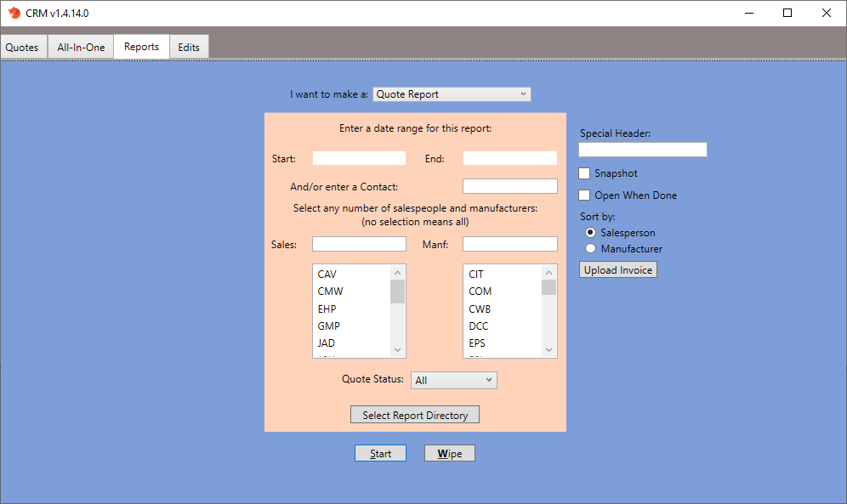Switch to the Quotes tab
The image size is (847, 504).
(24, 47)
